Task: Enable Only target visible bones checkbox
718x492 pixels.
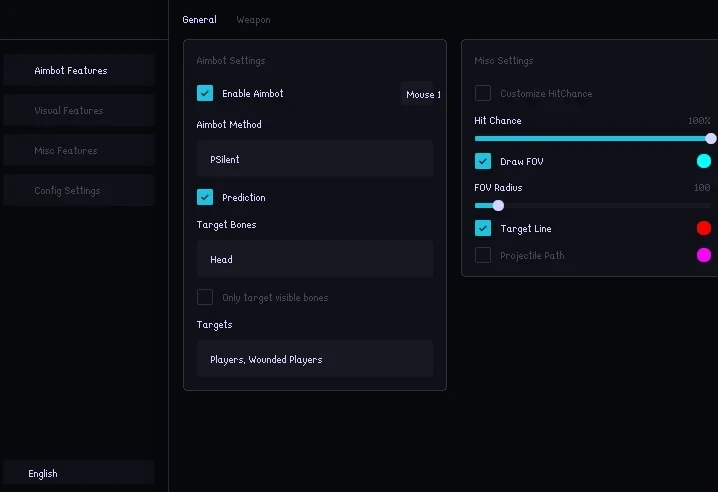Action: click(205, 297)
